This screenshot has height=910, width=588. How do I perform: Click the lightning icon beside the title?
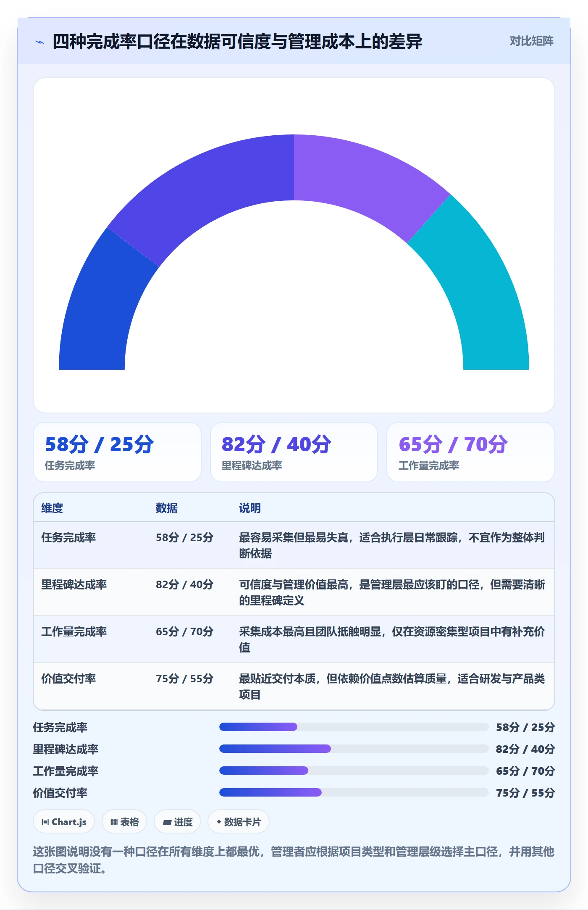click(x=40, y=42)
